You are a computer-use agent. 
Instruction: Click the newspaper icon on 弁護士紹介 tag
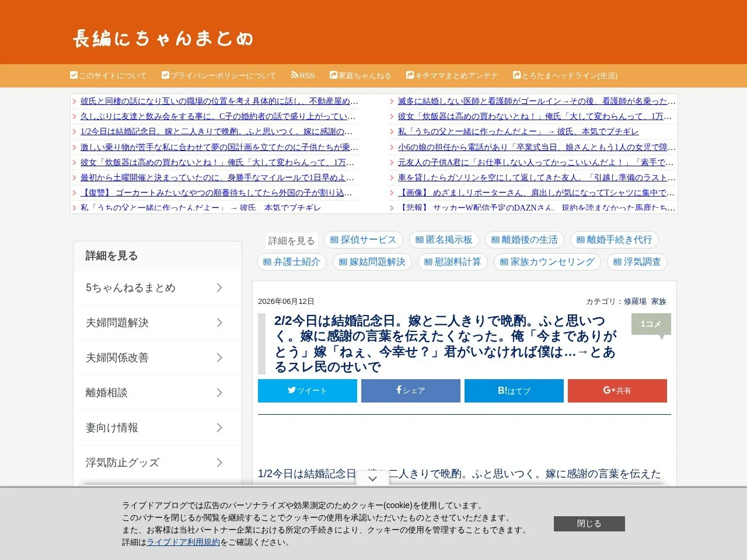coord(267,262)
